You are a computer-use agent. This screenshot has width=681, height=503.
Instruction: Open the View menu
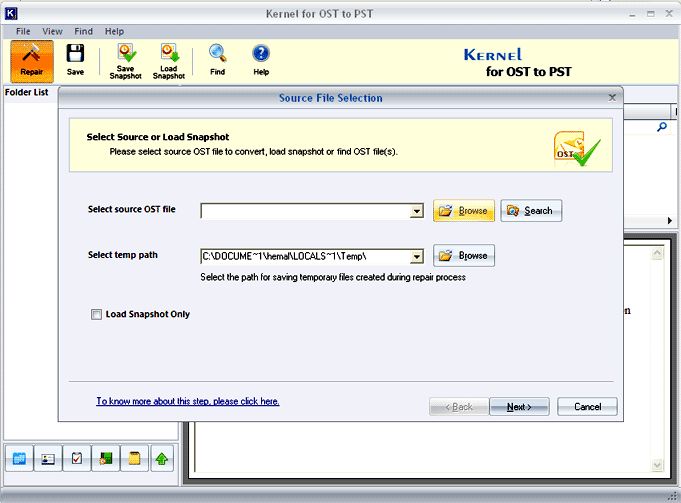click(x=52, y=31)
